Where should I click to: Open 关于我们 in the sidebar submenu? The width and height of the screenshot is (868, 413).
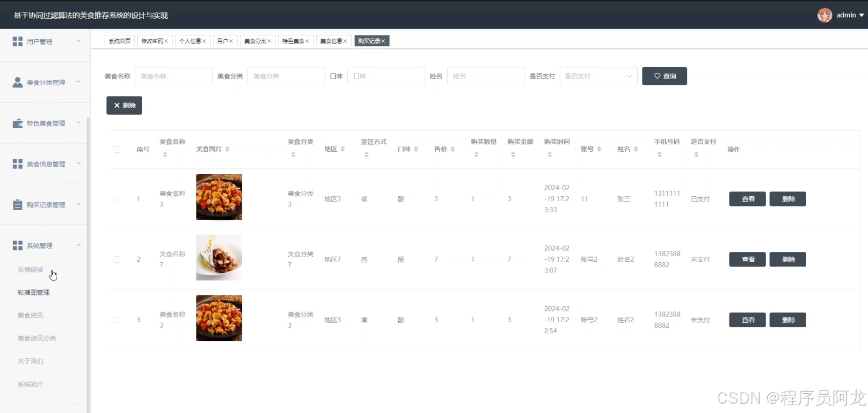30,361
